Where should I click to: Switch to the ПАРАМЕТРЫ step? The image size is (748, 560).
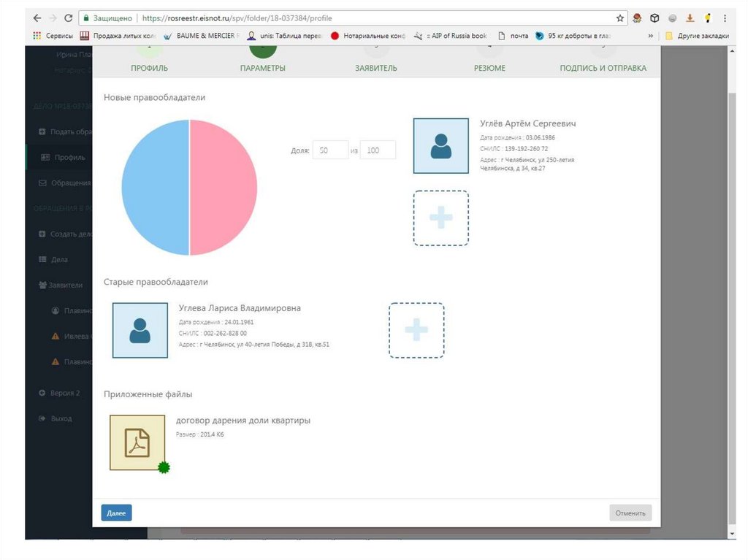tap(262, 68)
